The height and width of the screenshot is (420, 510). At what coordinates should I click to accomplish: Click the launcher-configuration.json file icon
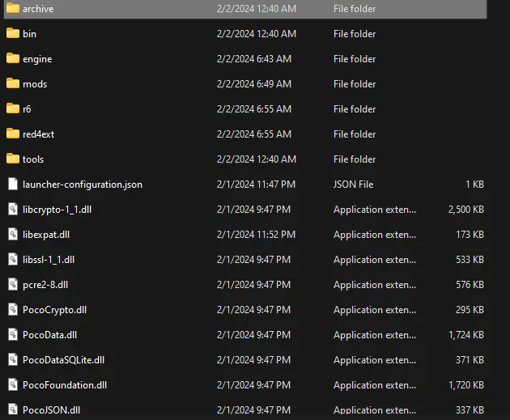[13, 184]
